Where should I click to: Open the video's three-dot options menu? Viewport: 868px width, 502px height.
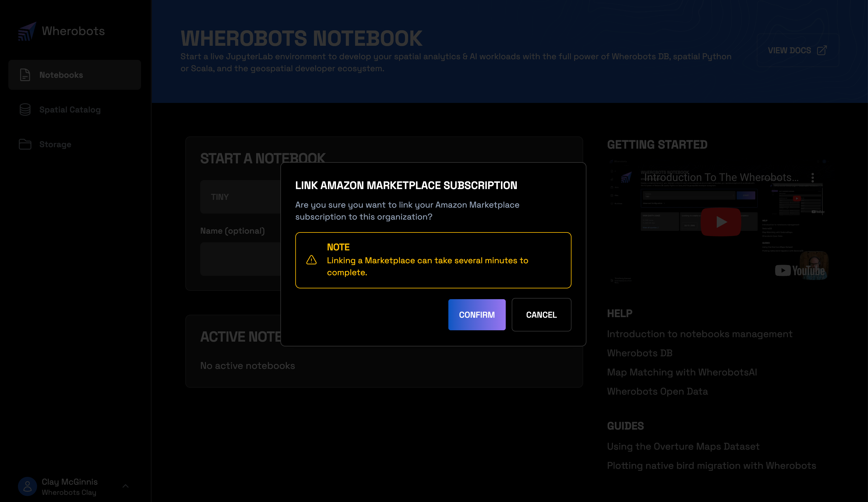coord(812,178)
